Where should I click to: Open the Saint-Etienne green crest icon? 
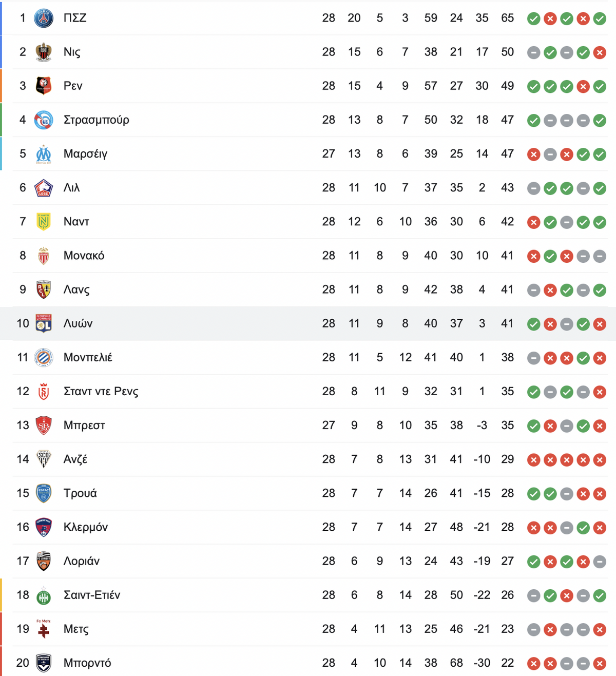(x=44, y=595)
